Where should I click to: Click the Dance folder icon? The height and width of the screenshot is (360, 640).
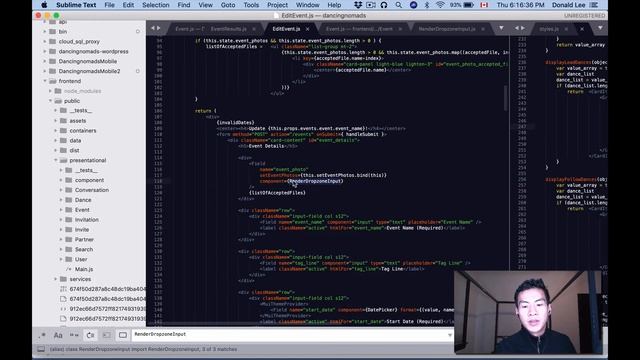click(69, 200)
